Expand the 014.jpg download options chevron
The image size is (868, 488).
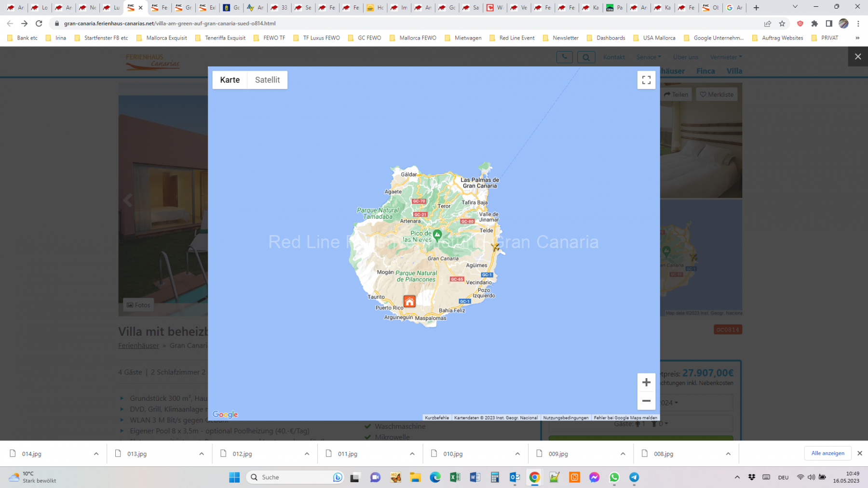pos(96,454)
